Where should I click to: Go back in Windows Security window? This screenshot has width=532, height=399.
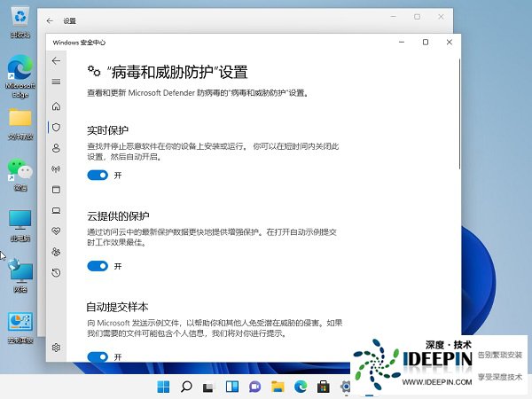[57, 61]
